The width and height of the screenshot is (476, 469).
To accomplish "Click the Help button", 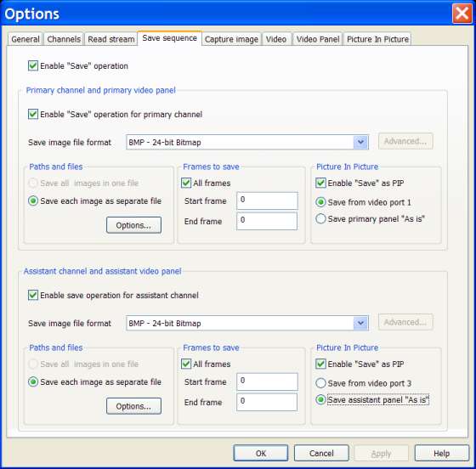I will click(442, 453).
